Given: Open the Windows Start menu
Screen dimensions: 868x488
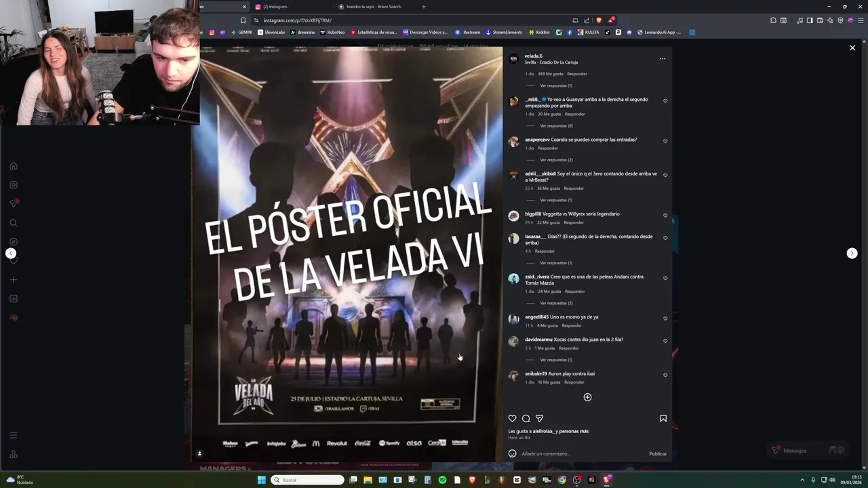Looking at the screenshot, I should [262, 480].
